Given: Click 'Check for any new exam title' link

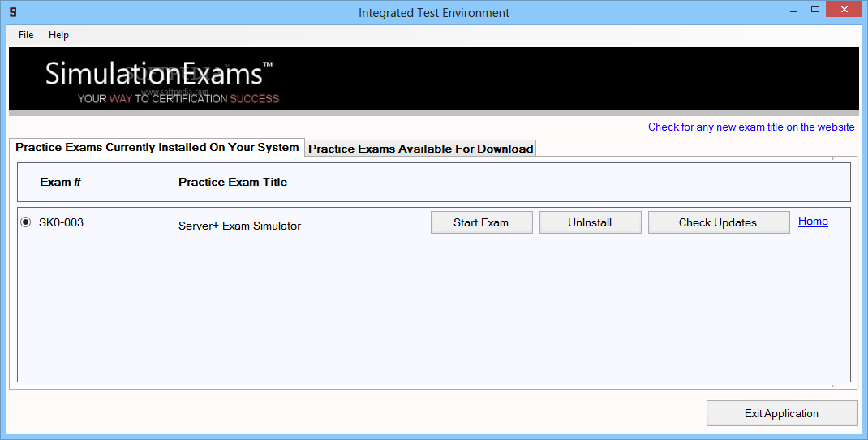Looking at the screenshot, I should pos(751,127).
